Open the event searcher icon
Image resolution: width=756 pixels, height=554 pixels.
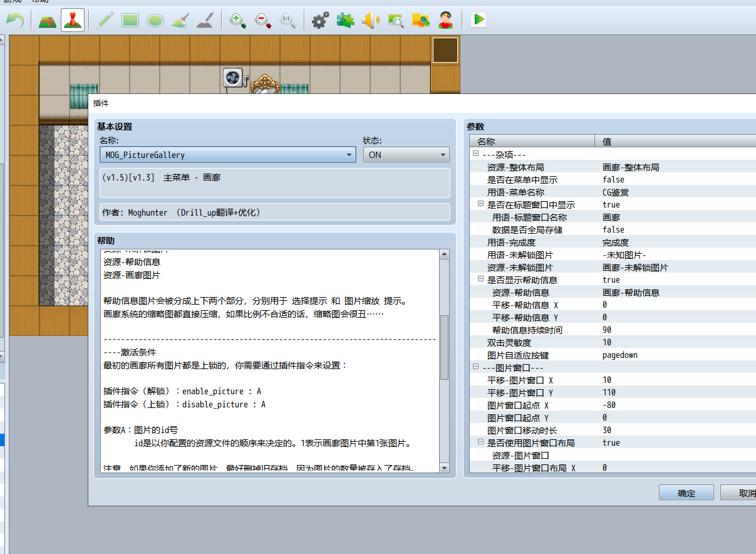click(395, 20)
